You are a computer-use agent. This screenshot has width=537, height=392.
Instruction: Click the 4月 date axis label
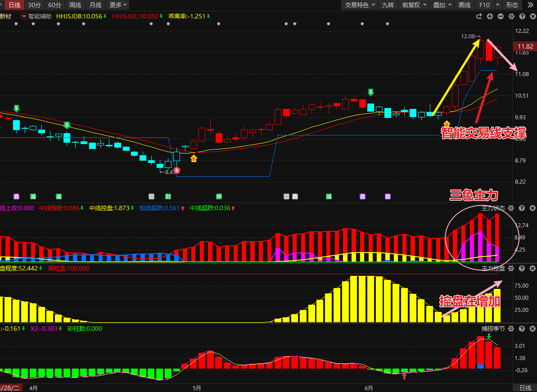(x=33, y=388)
